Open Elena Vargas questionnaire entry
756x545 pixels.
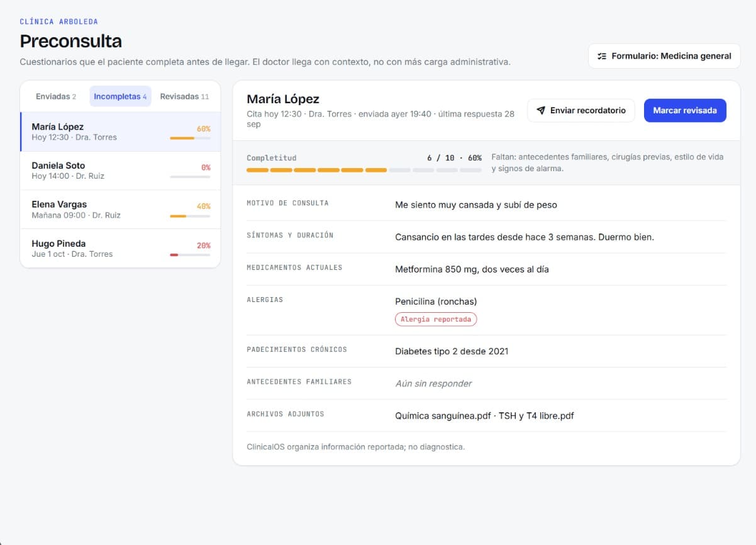click(x=120, y=210)
